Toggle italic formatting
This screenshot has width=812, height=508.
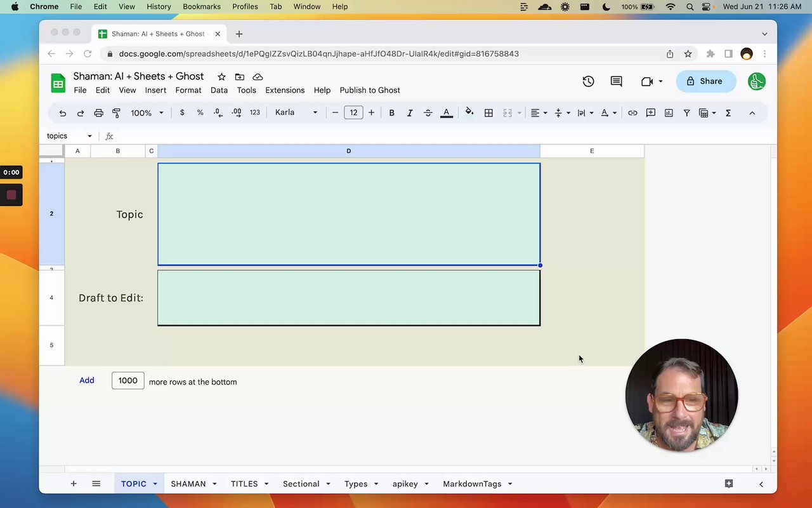[410, 113]
